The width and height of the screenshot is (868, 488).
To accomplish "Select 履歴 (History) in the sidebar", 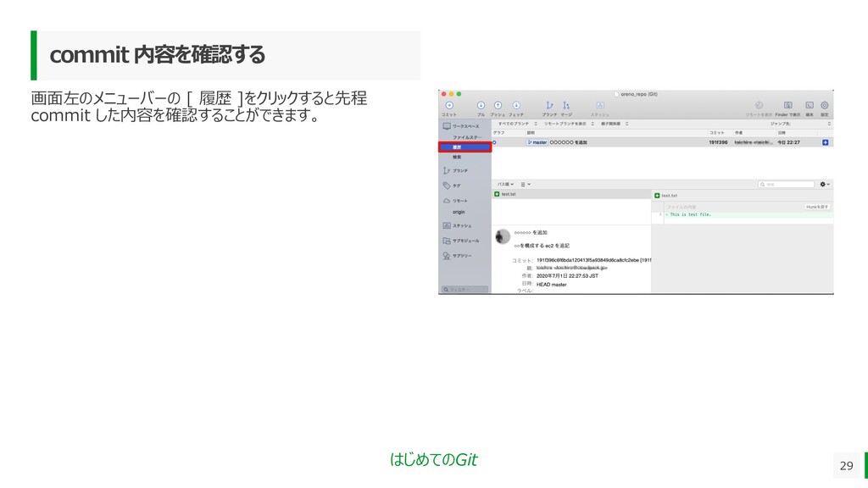I will click(465, 147).
